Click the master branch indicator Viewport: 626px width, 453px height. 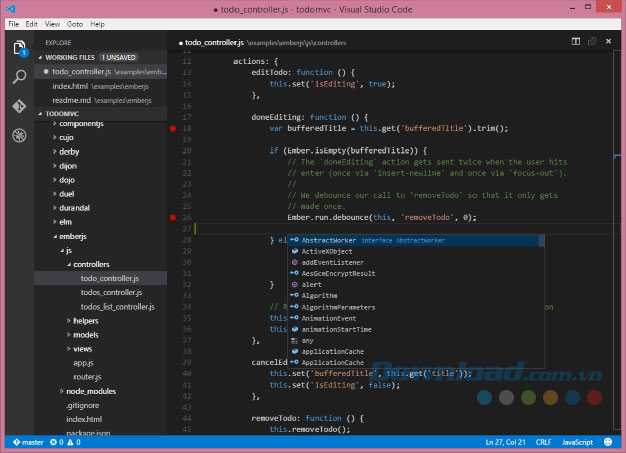(26, 441)
